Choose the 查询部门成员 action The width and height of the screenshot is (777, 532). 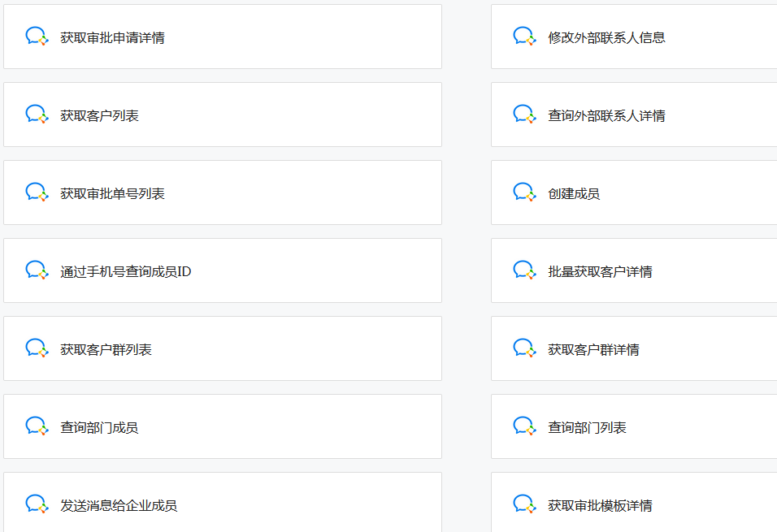tap(223, 426)
